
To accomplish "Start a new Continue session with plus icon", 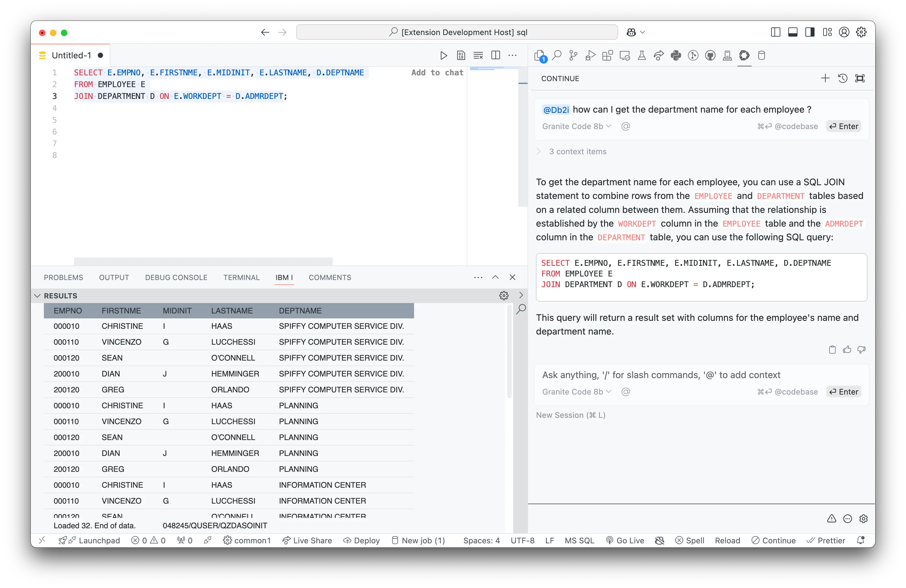I will pos(825,78).
